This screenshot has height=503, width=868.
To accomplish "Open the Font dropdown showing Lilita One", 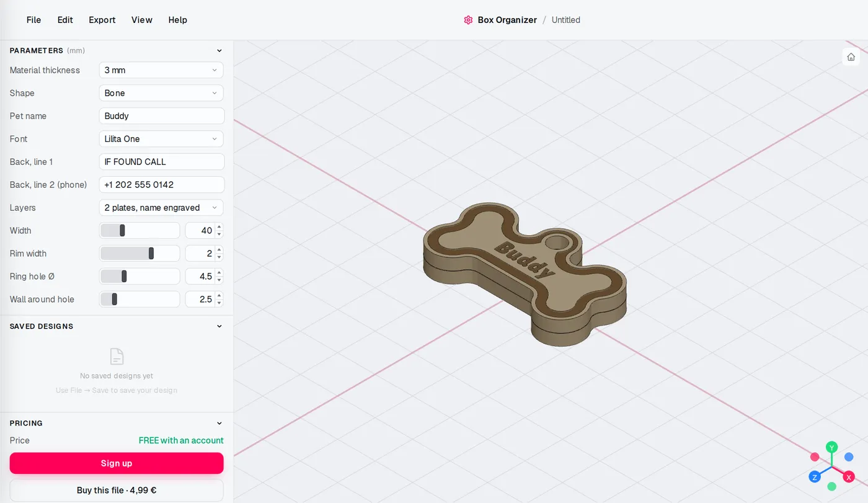I will click(161, 139).
